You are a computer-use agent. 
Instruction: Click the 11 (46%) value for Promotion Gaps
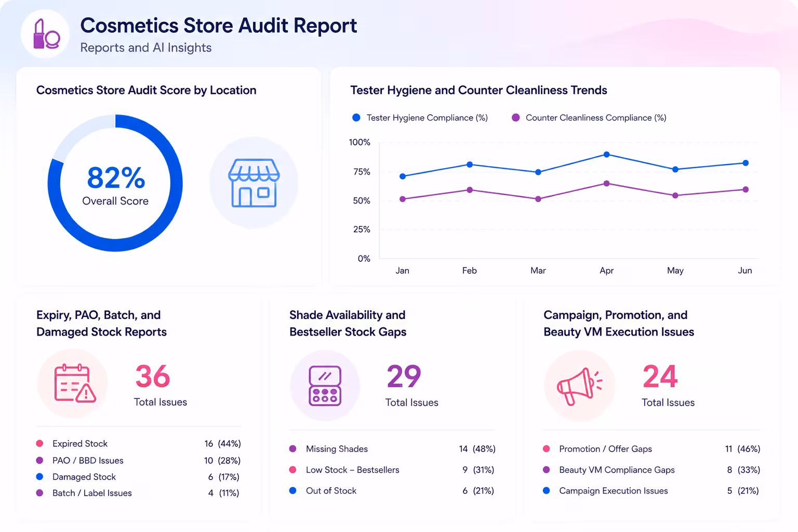(743, 449)
